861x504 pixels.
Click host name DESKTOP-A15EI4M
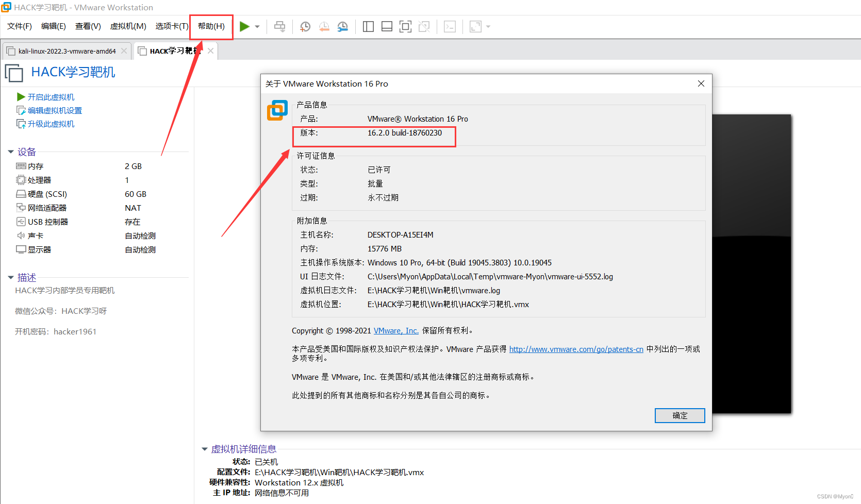coord(401,235)
